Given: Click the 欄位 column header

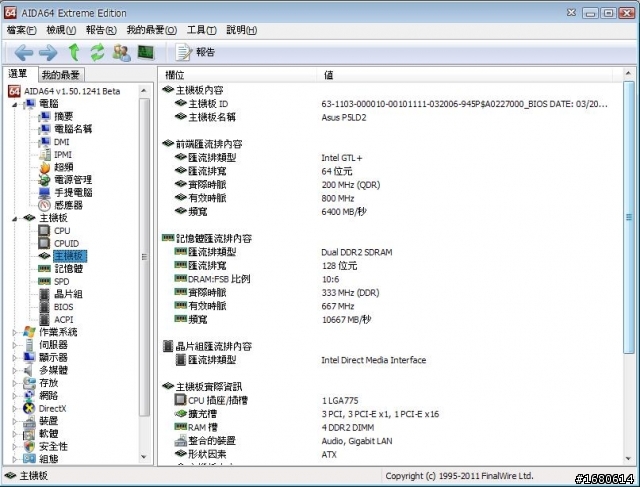Looking at the screenshot, I should click(x=237, y=75).
